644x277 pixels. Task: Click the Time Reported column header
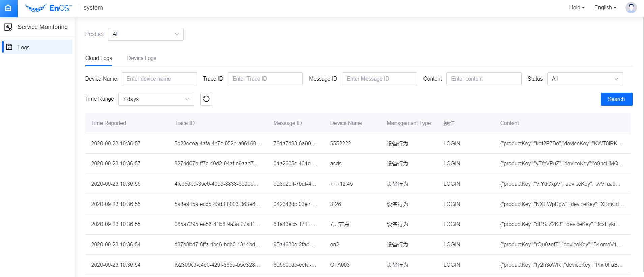[x=109, y=123]
